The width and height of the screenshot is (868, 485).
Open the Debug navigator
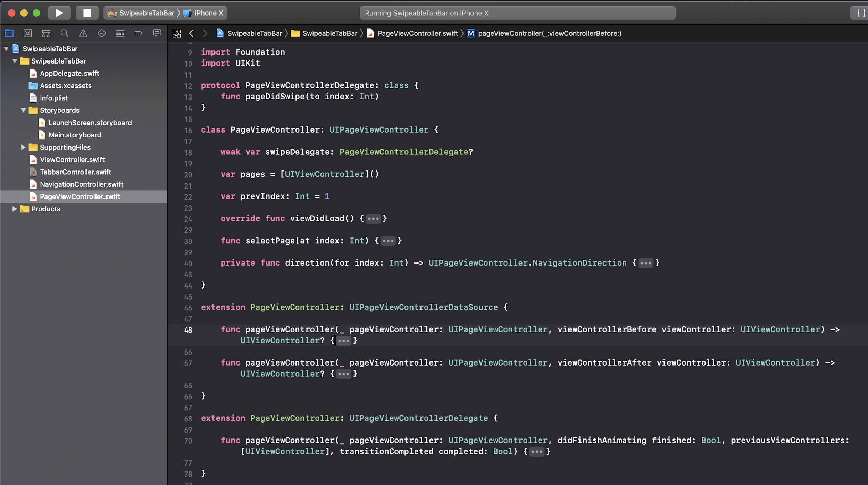120,33
